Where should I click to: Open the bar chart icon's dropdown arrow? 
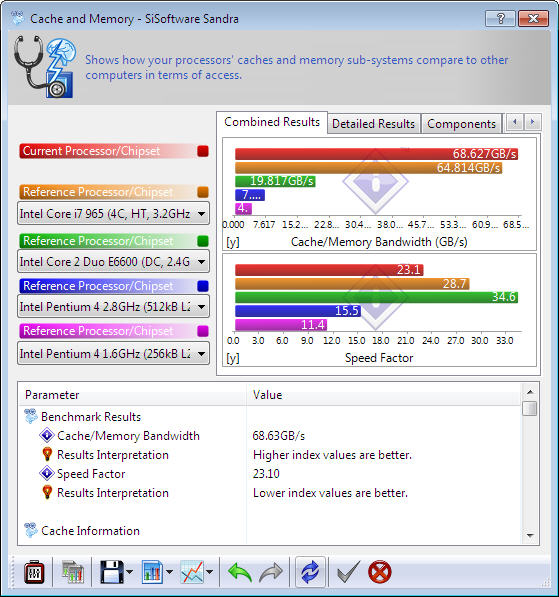169,572
